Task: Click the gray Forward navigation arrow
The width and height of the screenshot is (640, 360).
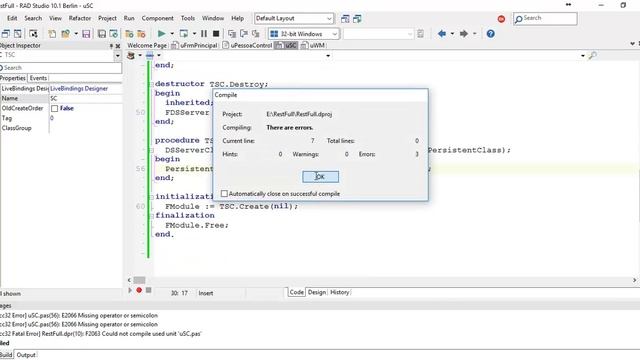Action: [x=464, y=33]
